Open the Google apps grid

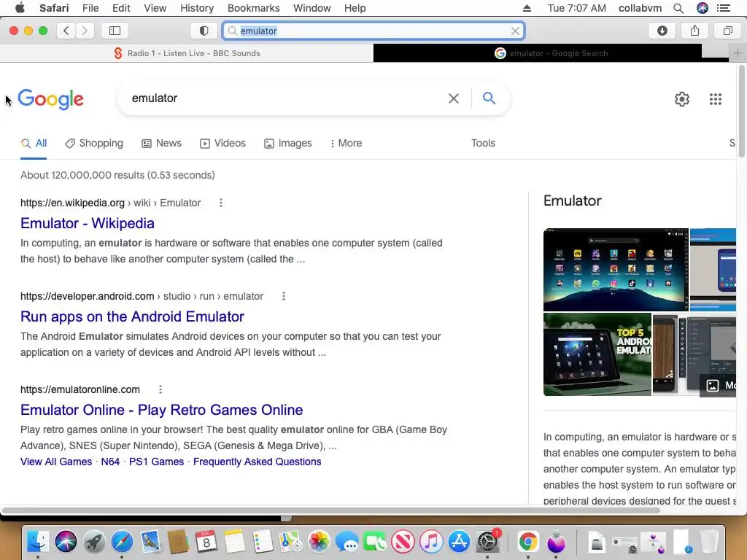715,99
